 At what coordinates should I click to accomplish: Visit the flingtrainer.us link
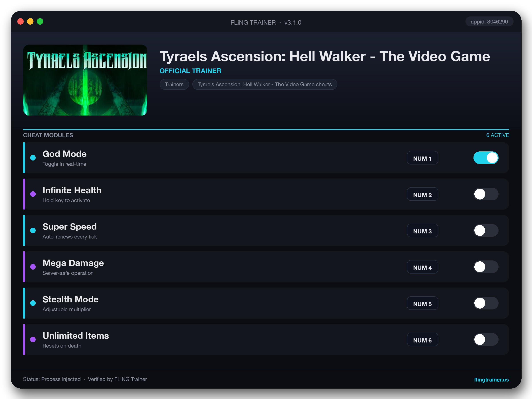491,379
